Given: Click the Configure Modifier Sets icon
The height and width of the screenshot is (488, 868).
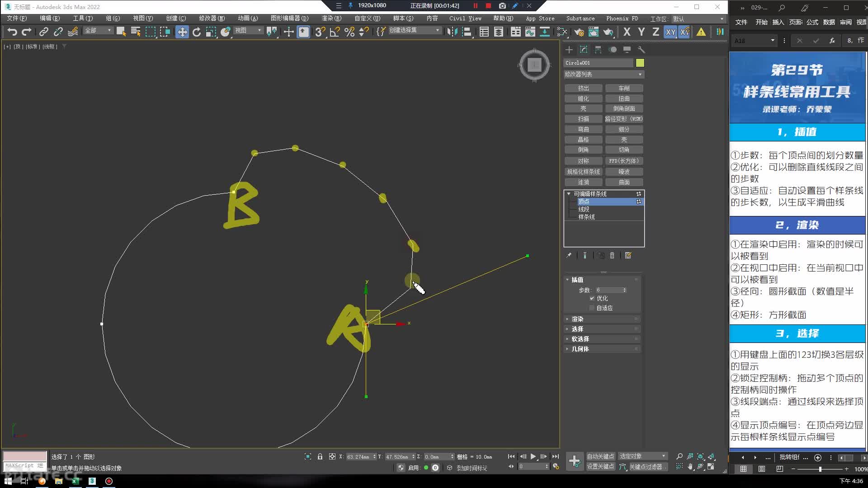Looking at the screenshot, I should tap(628, 255).
